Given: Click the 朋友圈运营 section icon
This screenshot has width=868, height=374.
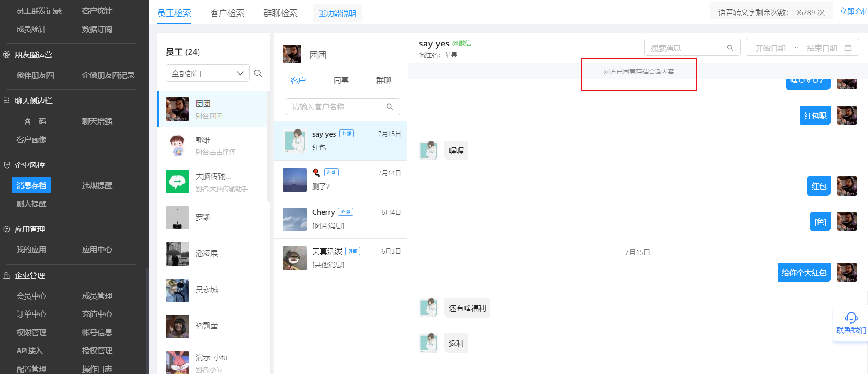Looking at the screenshot, I should [x=7, y=55].
